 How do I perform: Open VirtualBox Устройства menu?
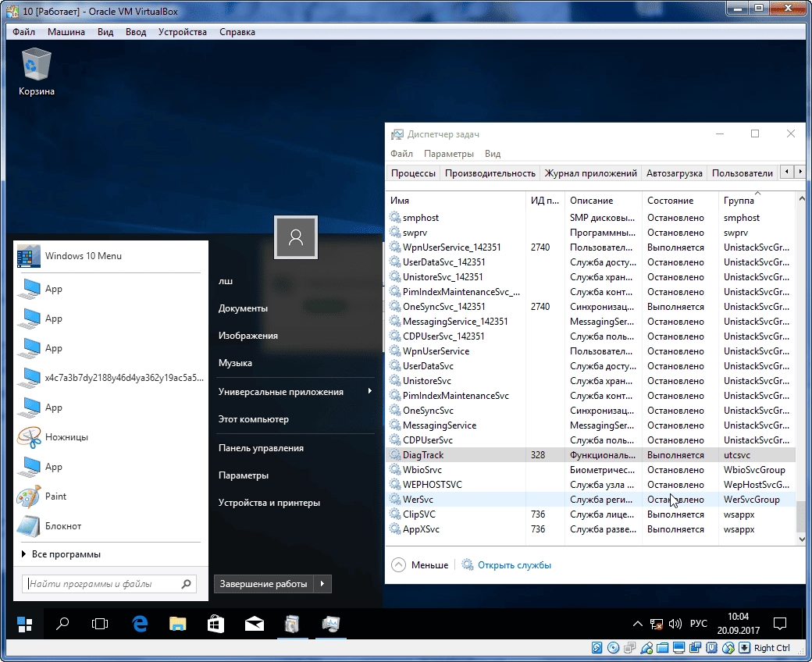(182, 32)
